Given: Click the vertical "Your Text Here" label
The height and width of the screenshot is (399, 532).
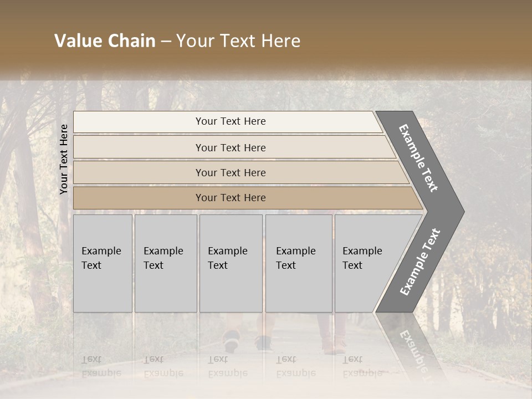Looking at the screenshot, I should tap(64, 159).
